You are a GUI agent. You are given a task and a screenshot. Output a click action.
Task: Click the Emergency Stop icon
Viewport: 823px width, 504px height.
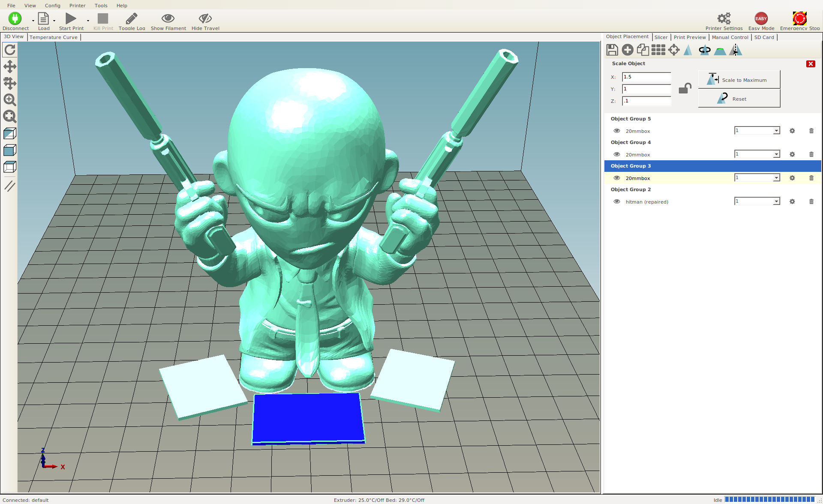[799, 19]
